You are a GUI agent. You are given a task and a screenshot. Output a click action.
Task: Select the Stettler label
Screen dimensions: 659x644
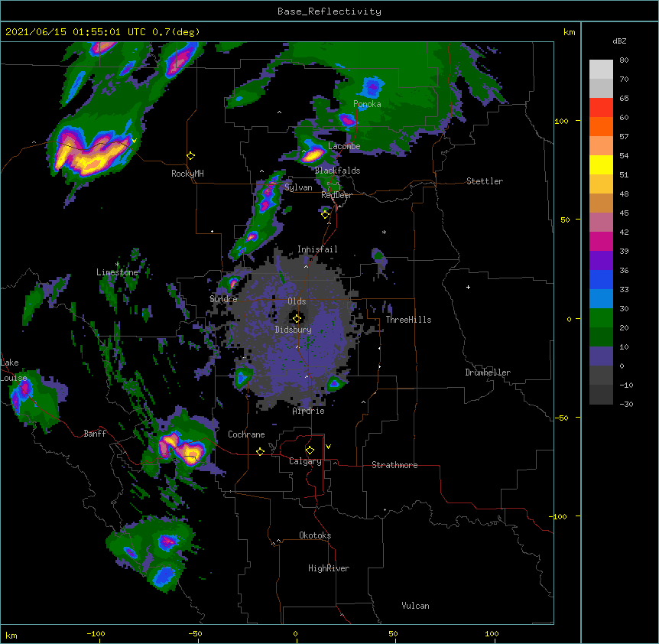pyautogui.click(x=485, y=181)
